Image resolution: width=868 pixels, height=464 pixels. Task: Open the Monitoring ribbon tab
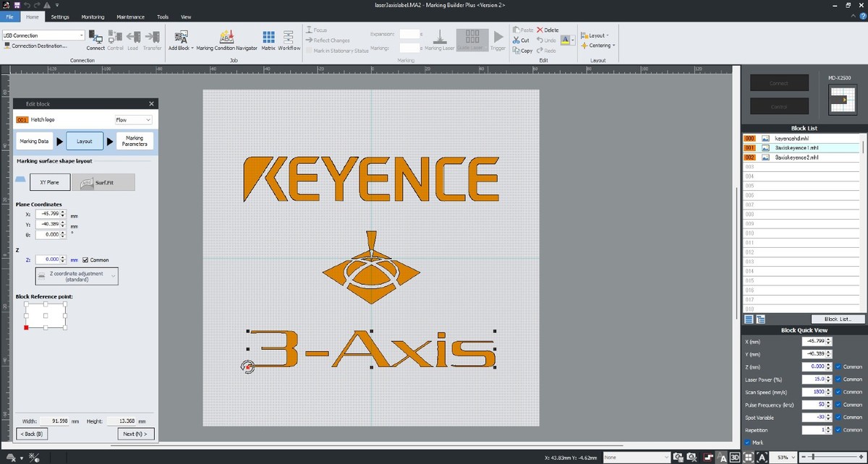(93, 17)
